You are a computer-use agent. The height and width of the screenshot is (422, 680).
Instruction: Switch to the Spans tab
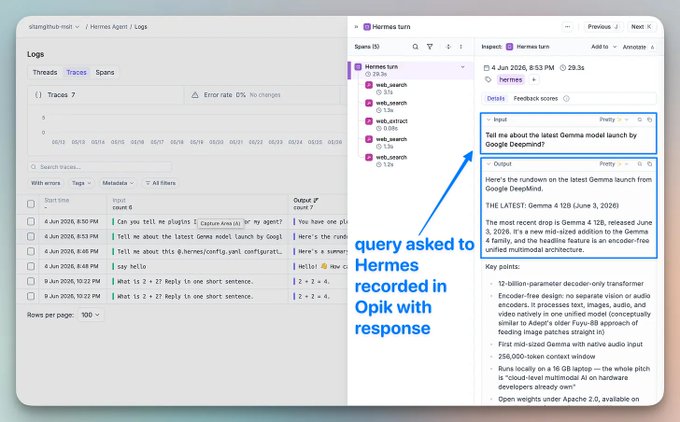(105, 72)
